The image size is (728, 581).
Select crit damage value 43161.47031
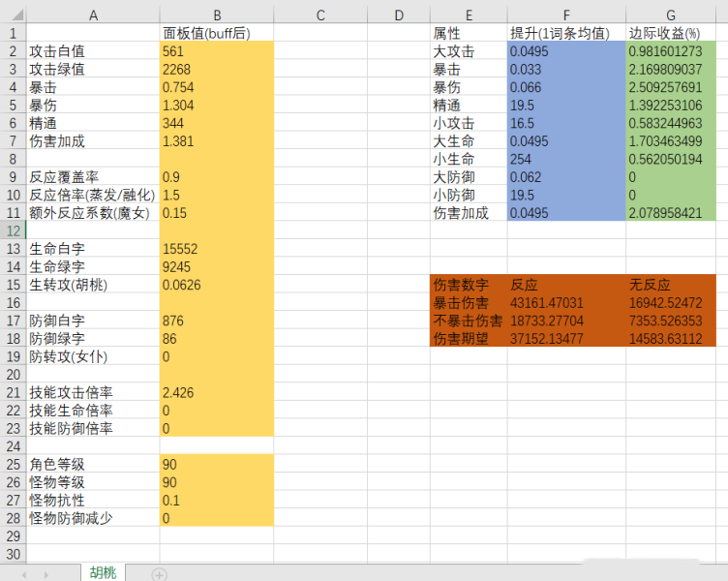[x=566, y=303]
